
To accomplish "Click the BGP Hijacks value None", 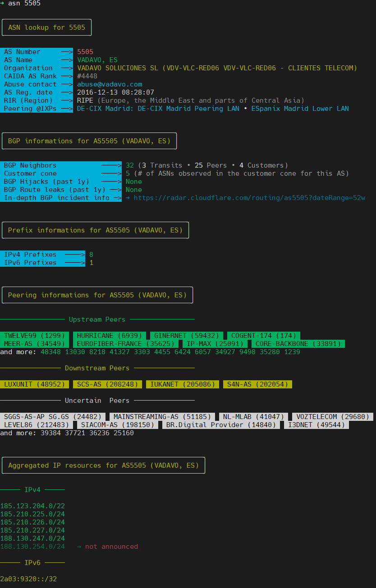I will pyautogui.click(x=134, y=182).
